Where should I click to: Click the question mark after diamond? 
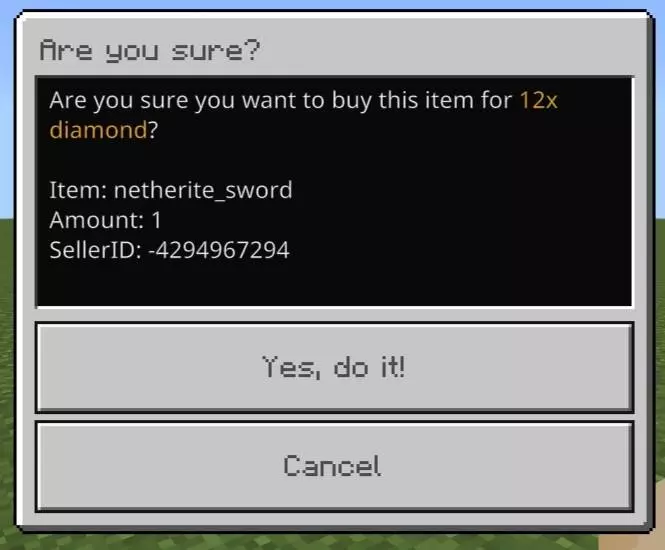coord(153,130)
